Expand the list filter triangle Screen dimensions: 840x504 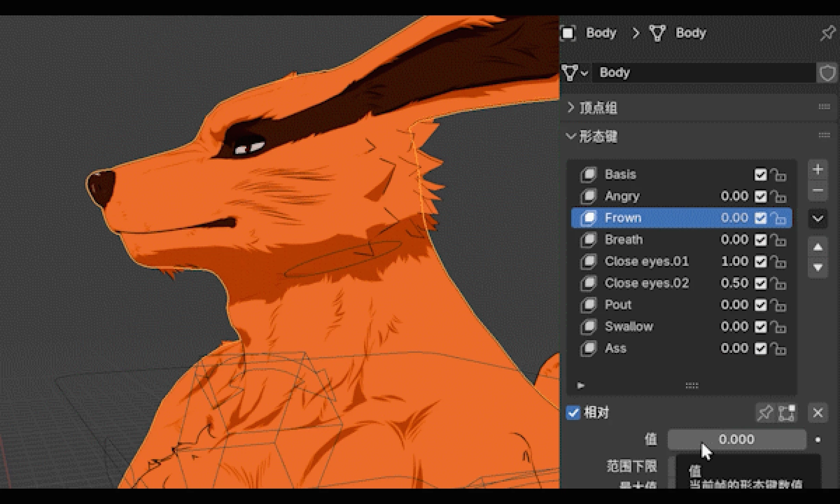pyautogui.click(x=581, y=385)
